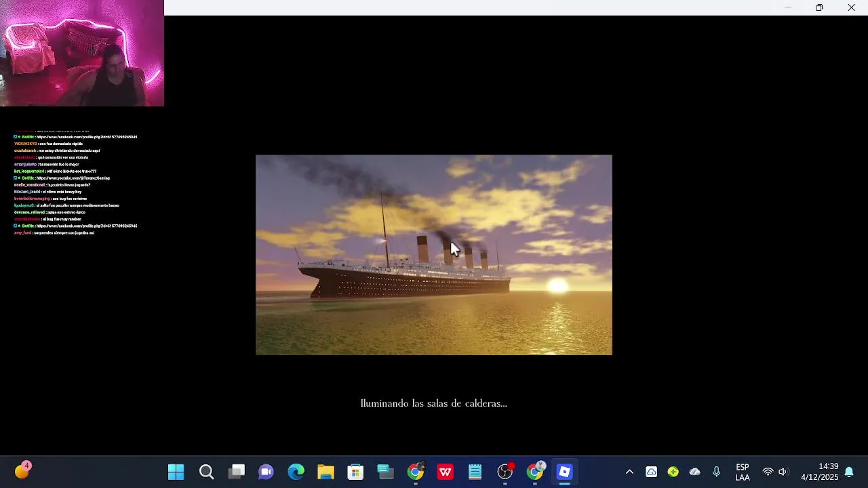Open Task View on the taskbar
The image size is (868, 488).
pos(236,472)
